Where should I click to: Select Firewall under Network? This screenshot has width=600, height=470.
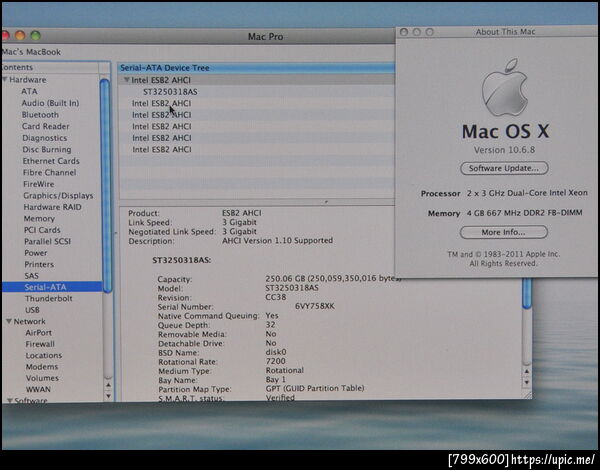(40, 344)
